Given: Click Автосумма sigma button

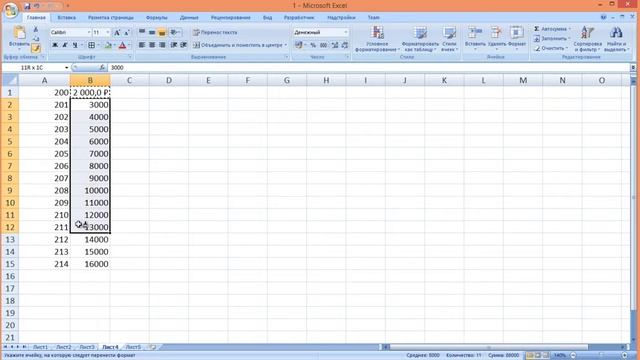Looking at the screenshot, I should 552,29.
